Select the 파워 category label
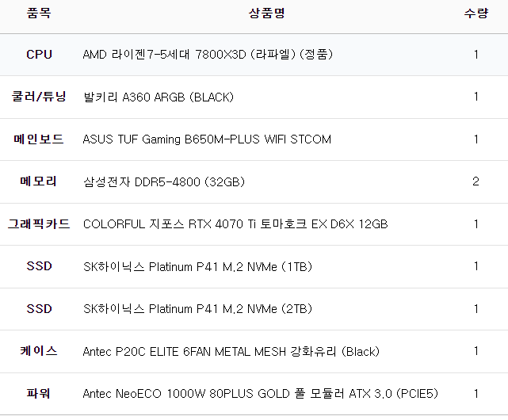The height and width of the screenshot is (420, 508). point(39,393)
